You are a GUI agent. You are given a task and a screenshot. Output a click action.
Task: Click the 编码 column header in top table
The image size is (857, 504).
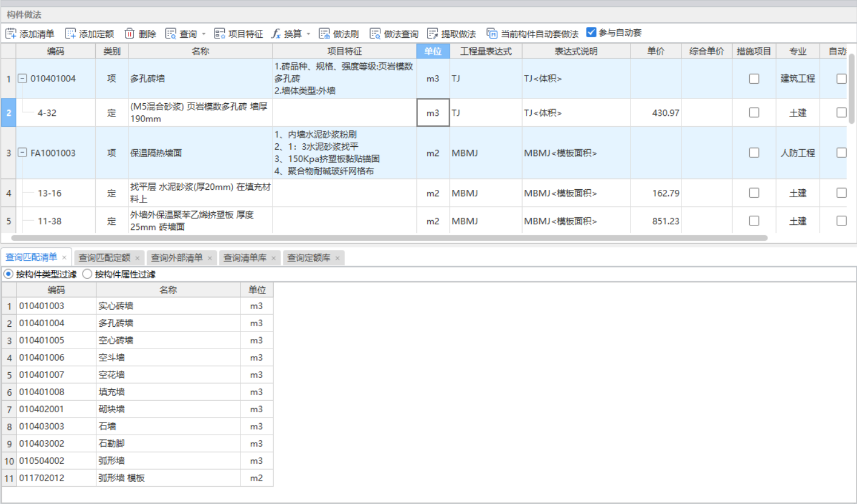click(x=56, y=51)
